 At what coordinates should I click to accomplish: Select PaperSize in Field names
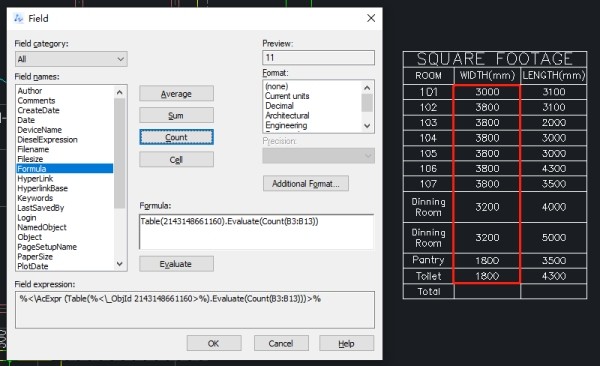[35, 257]
